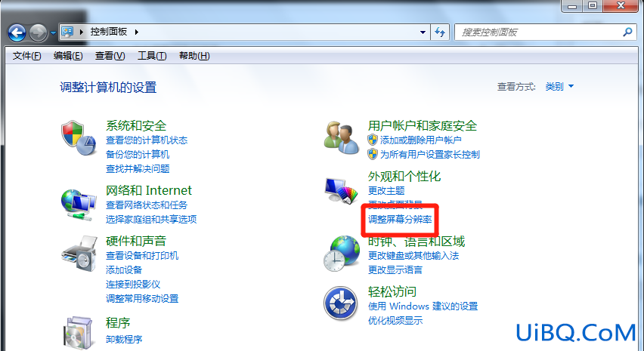The height and width of the screenshot is (351, 644).
Task: Click the refresh button beside address bar
Action: coord(440,32)
